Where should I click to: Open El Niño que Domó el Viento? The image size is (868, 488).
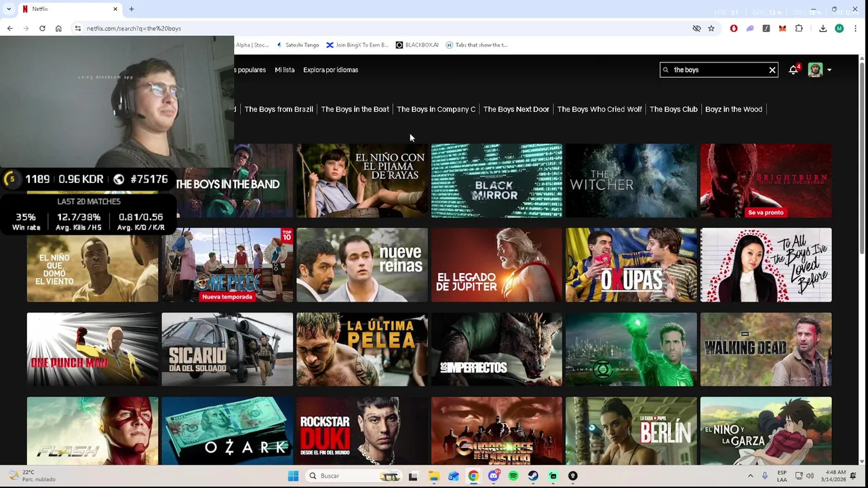click(92, 265)
